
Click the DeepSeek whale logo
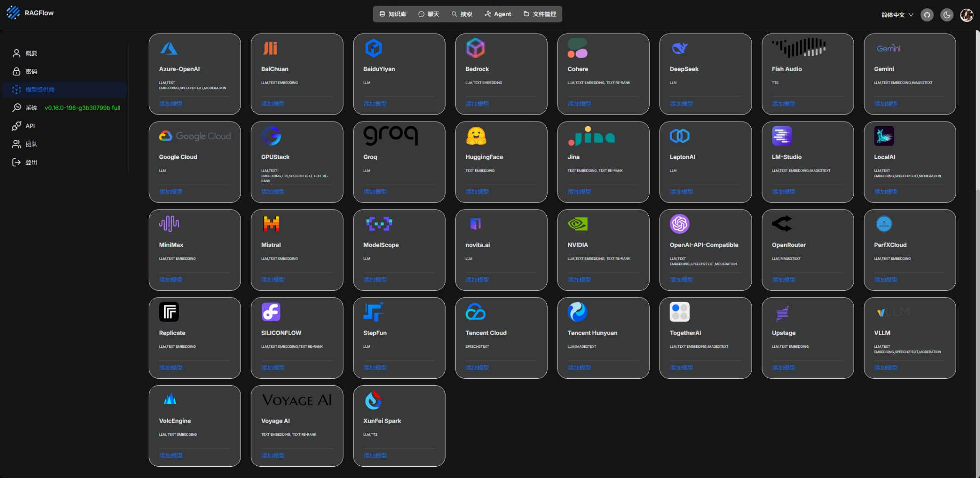[679, 48]
